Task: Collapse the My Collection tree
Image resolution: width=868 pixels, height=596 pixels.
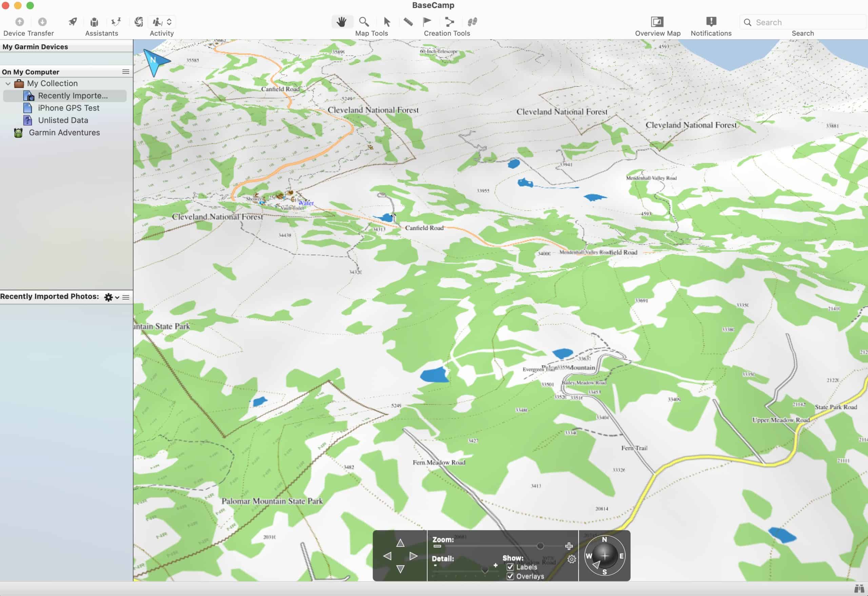Action: click(8, 84)
